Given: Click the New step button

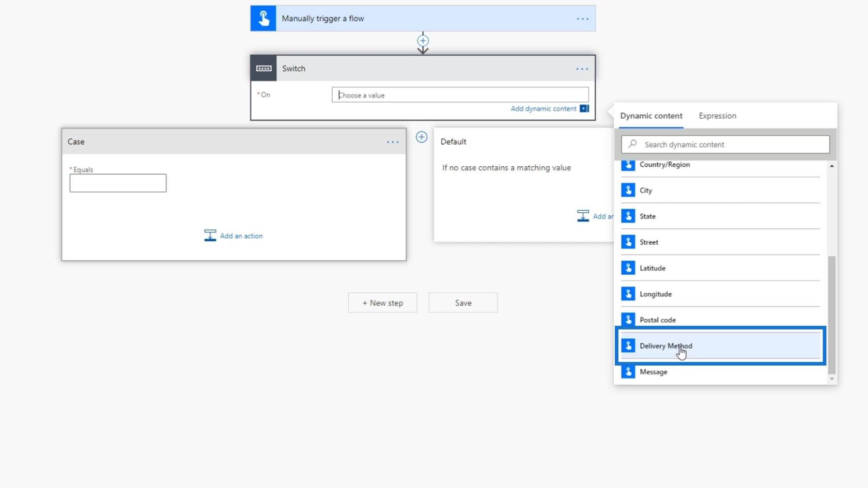Looking at the screenshot, I should coord(382,303).
